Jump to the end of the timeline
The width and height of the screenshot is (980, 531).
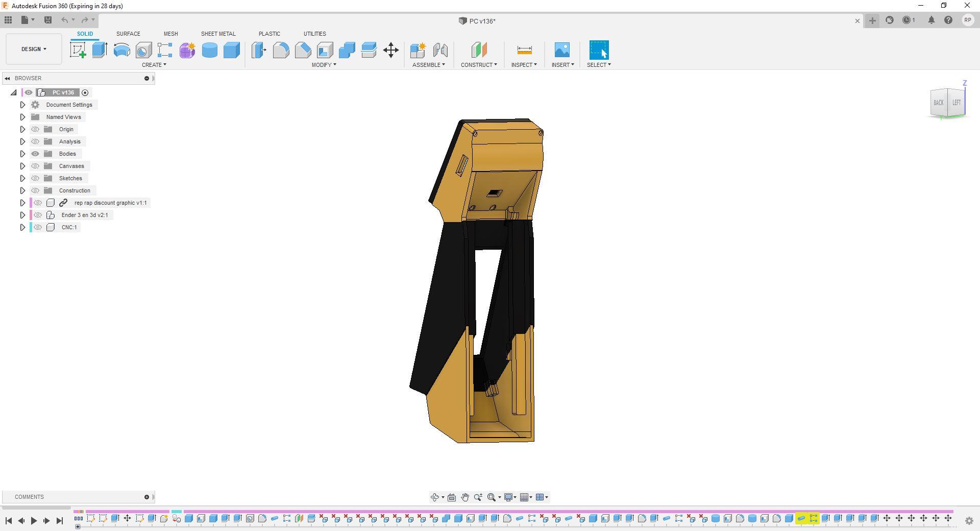click(59, 521)
